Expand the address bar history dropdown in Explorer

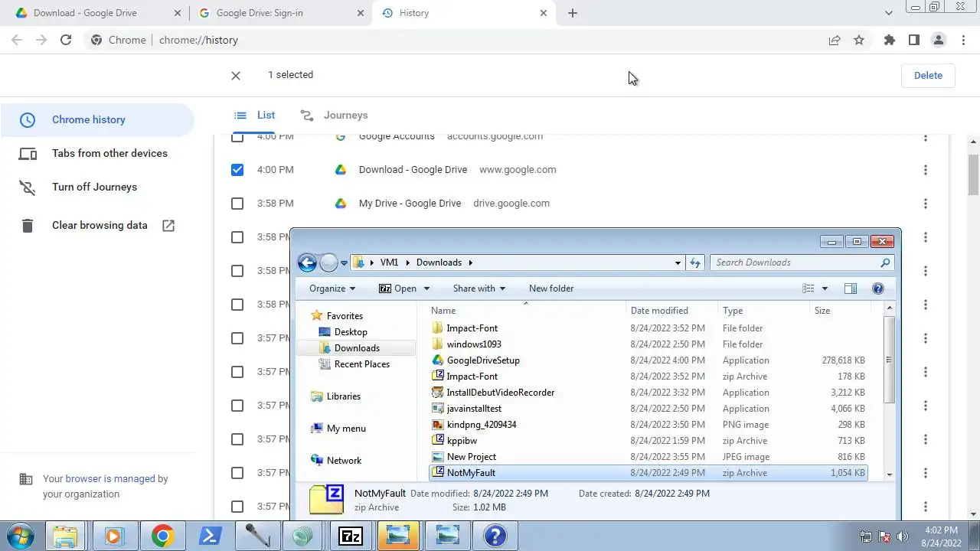(x=678, y=262)
